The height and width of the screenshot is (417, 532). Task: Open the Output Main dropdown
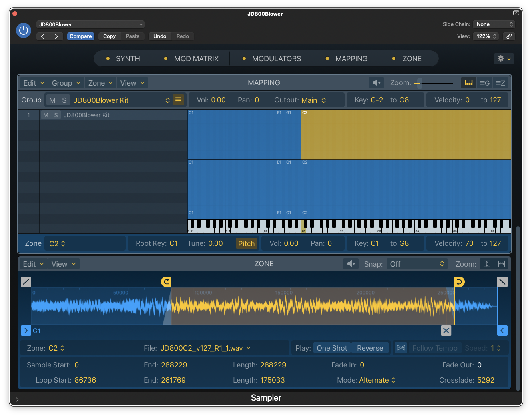(313, 100)
